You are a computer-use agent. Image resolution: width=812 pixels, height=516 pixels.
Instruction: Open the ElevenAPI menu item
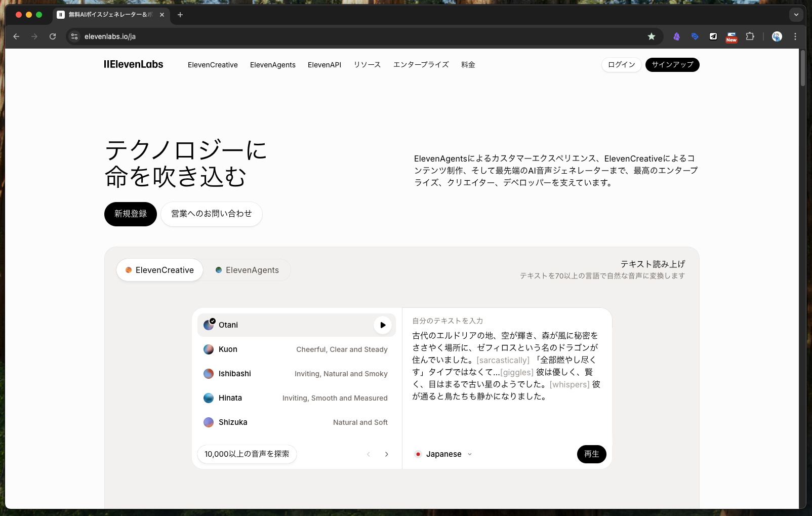click(x=324, y=65)
